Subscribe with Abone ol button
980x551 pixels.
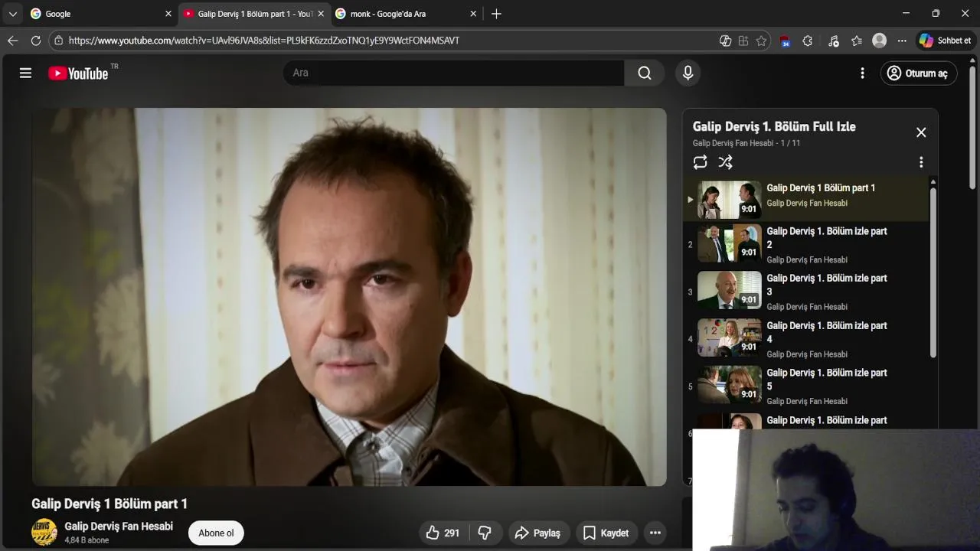tap(216, 533)
